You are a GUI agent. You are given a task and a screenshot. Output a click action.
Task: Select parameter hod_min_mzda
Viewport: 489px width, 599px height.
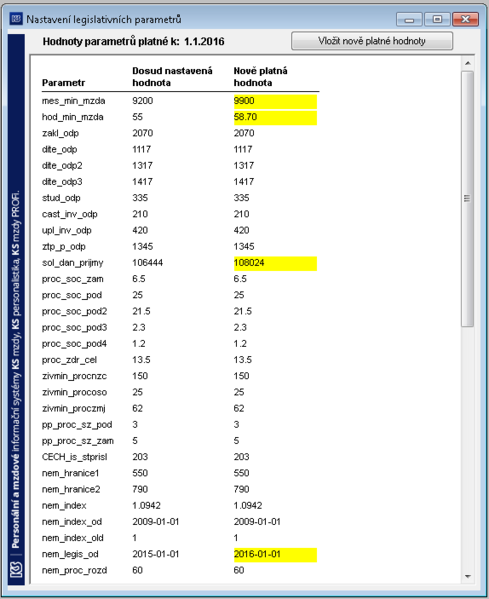pos(73,117)
